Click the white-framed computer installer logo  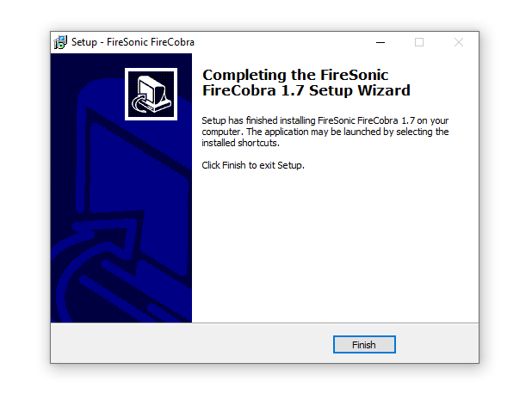click(151, 94)
